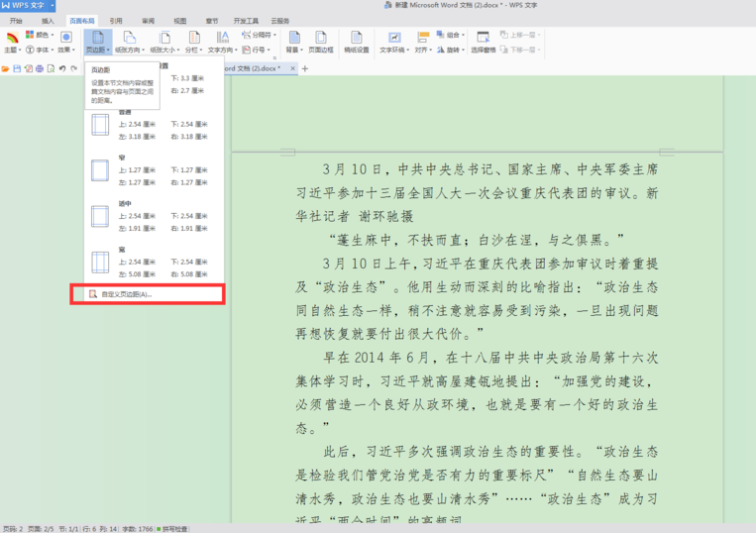
Task: Choose the 普通 margin preset with 3.18 sides
Action: [x=154, y=125]
